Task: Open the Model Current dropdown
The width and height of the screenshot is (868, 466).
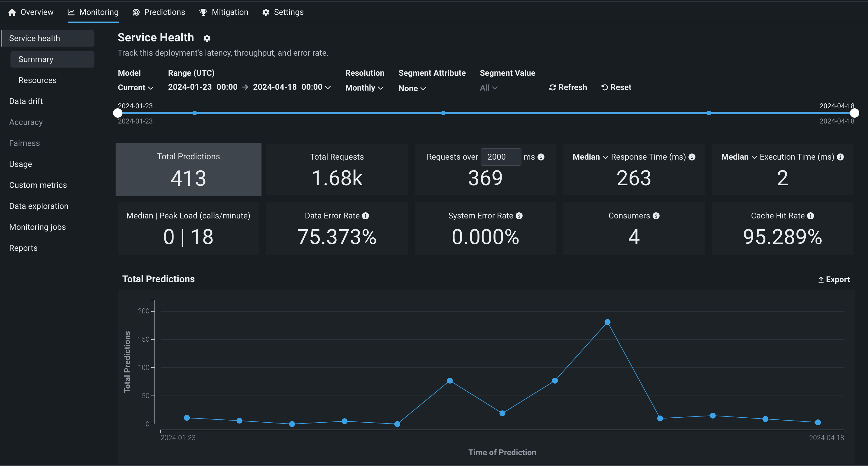Action: (x=136, y=88)
